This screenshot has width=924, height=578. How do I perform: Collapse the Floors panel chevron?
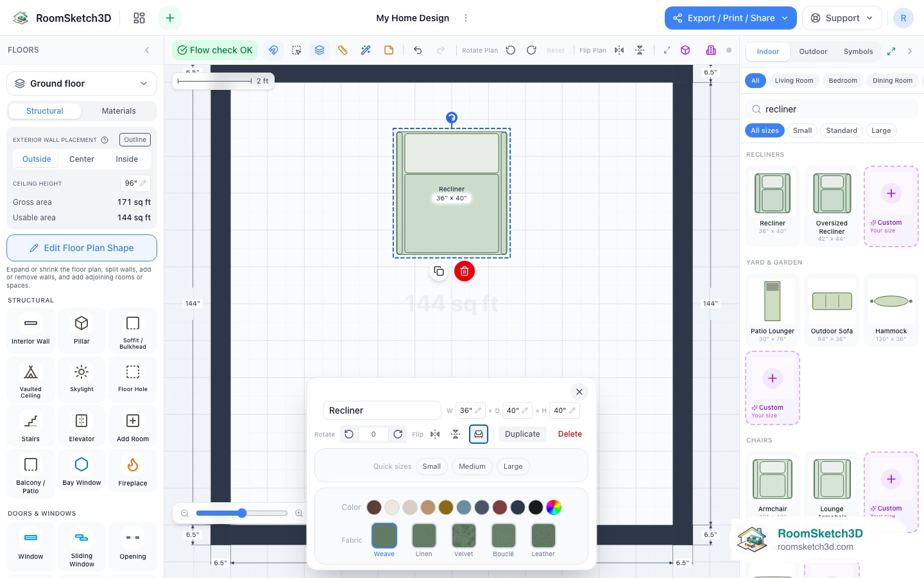[147, 50]
